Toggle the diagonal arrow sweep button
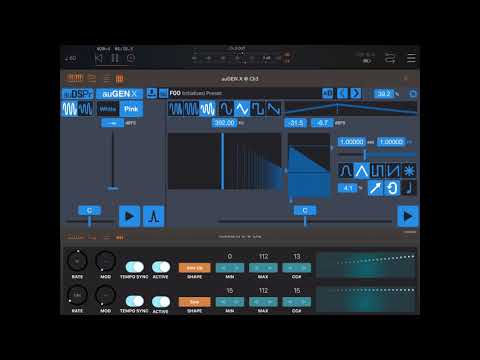Viewport: 480px width, 360px height. [x=375, y=188]
